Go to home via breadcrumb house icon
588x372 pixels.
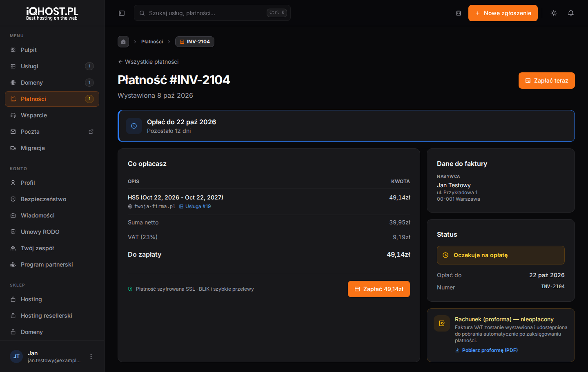tap(123, 42)
